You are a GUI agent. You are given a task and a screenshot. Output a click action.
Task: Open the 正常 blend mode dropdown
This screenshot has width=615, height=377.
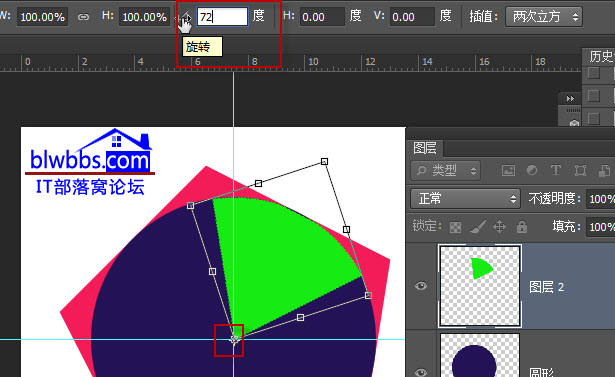(466, 199)
